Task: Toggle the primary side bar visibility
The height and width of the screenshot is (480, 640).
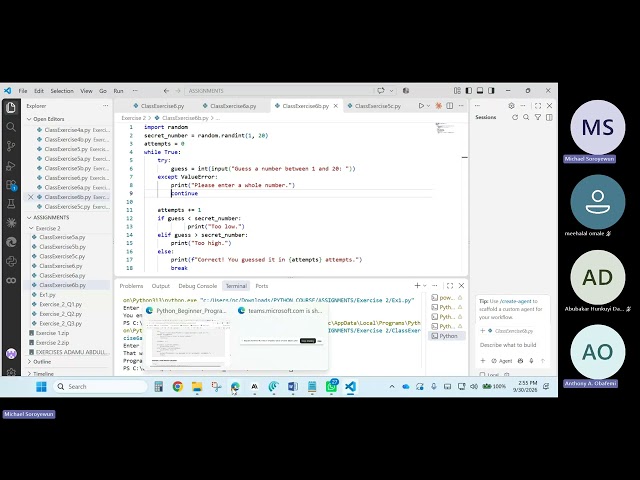Action: tap(469, 91)
